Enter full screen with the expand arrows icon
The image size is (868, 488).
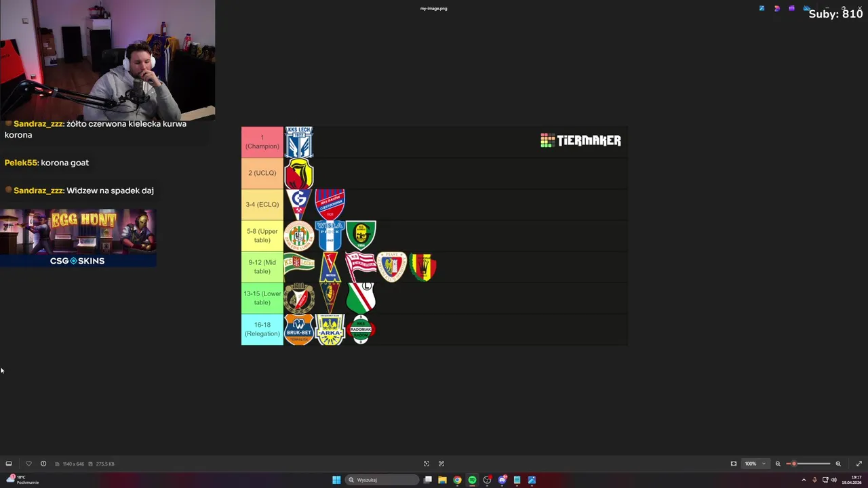[x=859, y=464]
